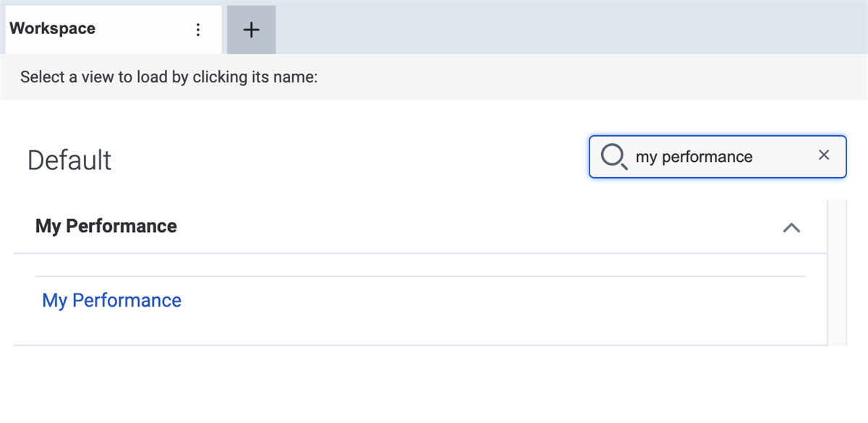Click the grey instruction bar below the tabs
The width and height of the screenshot is (868, 423).
coord(579,77)
